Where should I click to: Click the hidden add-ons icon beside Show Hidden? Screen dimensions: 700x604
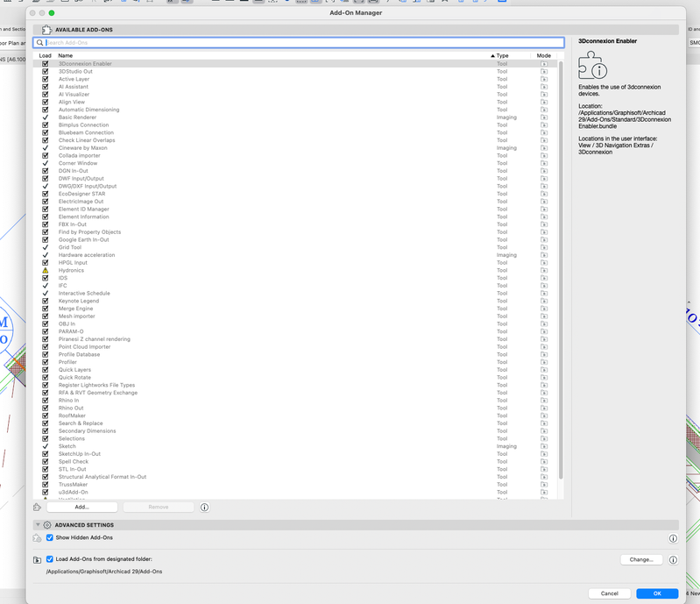(x=37, y=538)
